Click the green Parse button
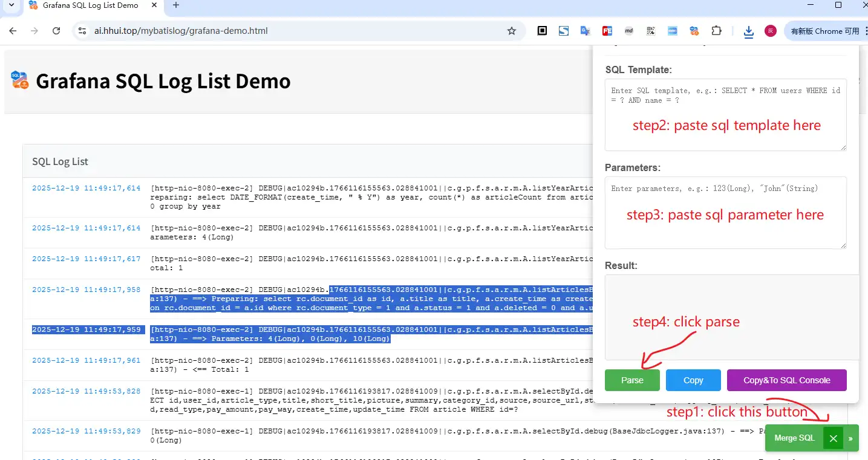 coord(632,380)
